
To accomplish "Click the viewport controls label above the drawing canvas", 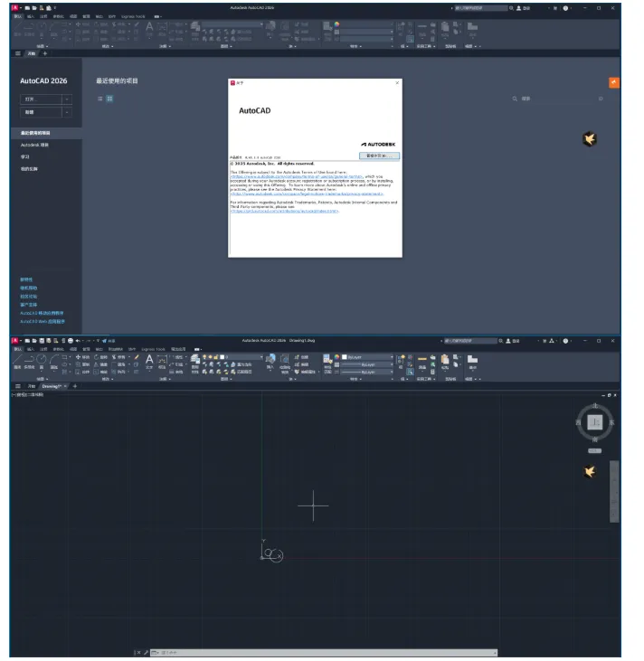I will pyautogui.click(x=28, y=395).
